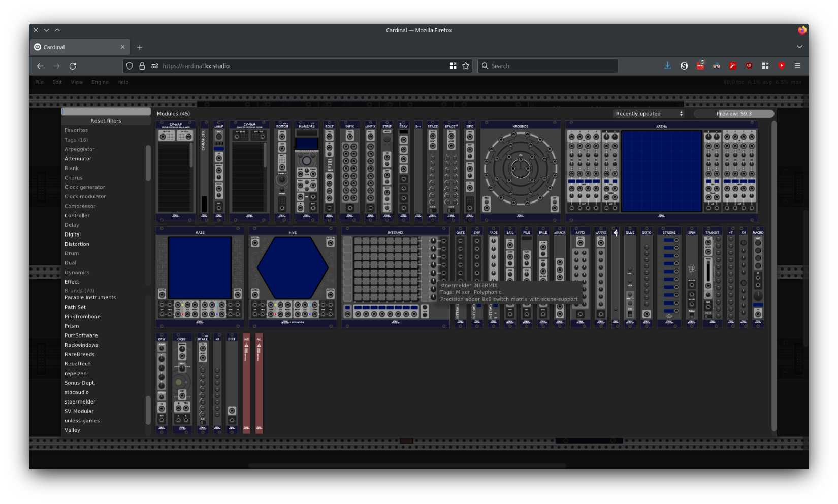Click the tracking protection shield icon
The width and height of the screenshot is (838, 504).
pos(130,66)
